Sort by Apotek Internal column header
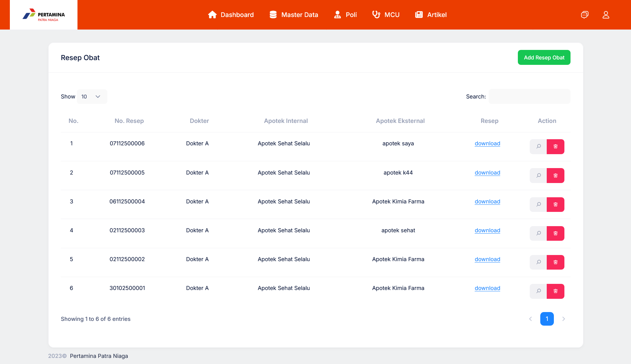The height and width of the screenshot is (364, 631). 286,121
